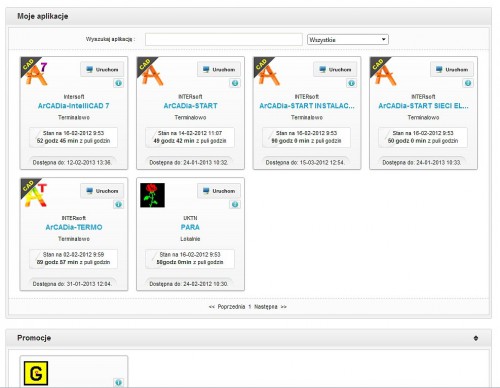Launch ArCADia-IntelliCAD 7 with Uruchom
Screen dimensions: 500x388
102,69
